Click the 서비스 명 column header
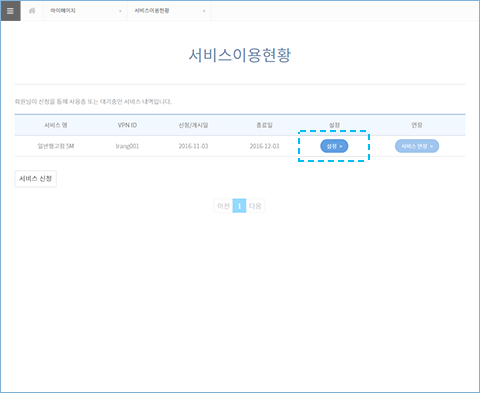The width and height of the screenshot is (480, 393). [x=56, y=125]
